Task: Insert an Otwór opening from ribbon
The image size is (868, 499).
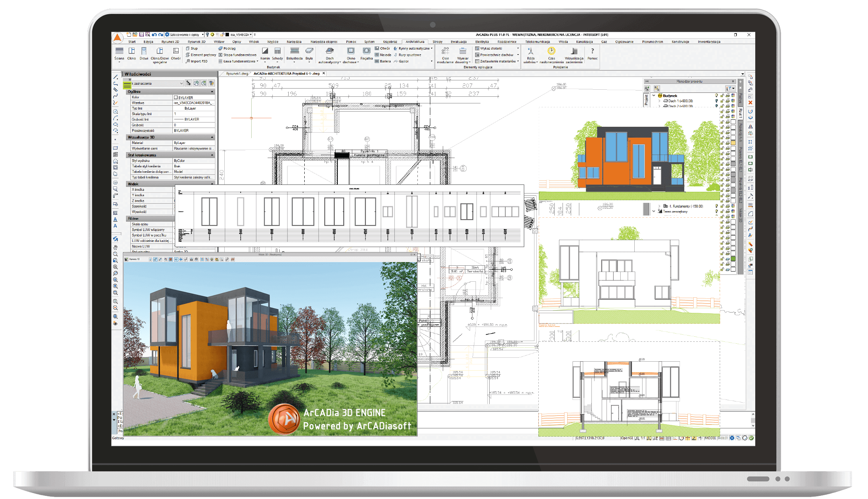Action: pos(176,53)
